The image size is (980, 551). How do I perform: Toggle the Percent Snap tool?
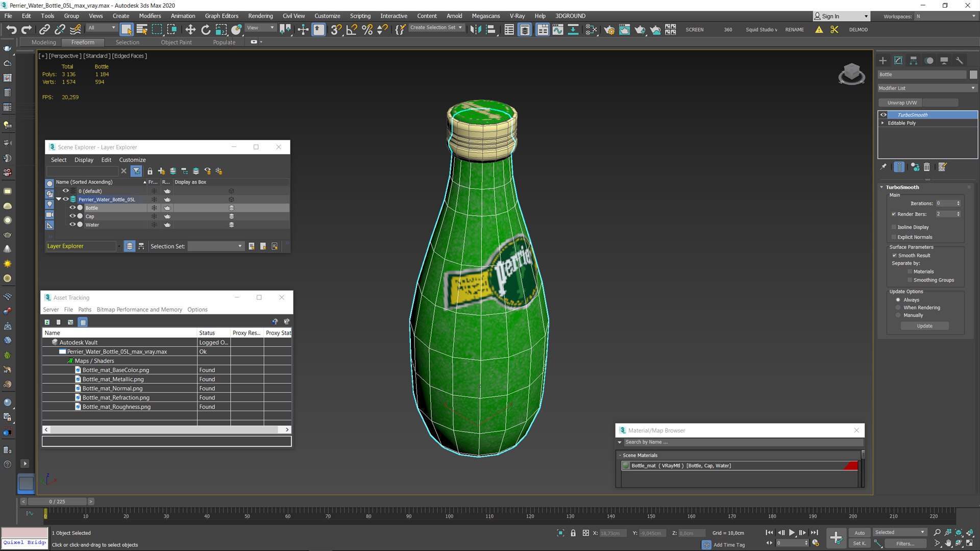(366, 30)
